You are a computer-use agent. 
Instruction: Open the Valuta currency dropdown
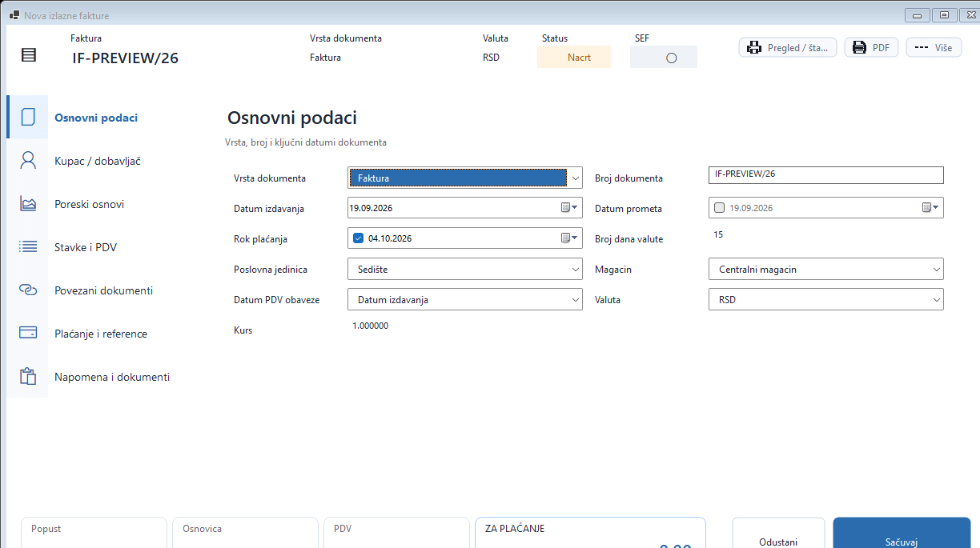pyautogui.click(x=826, y=300)
